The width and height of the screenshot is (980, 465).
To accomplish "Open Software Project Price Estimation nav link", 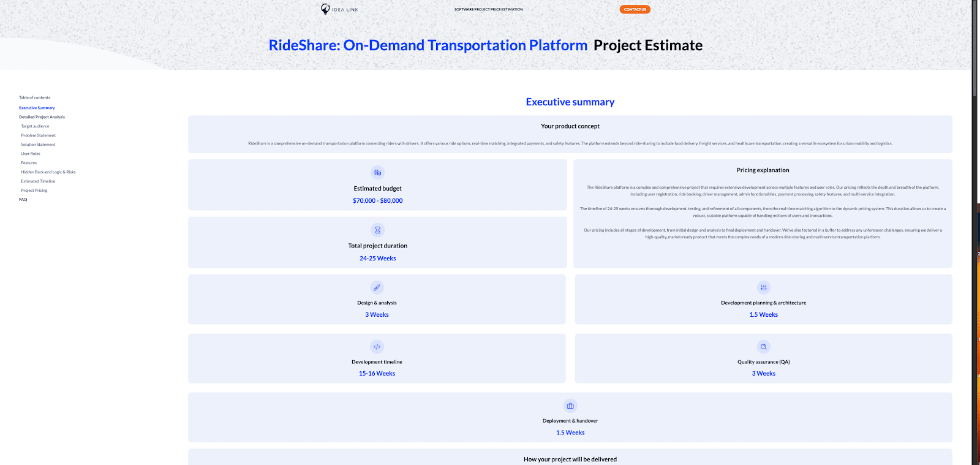I will pos(489,9).
